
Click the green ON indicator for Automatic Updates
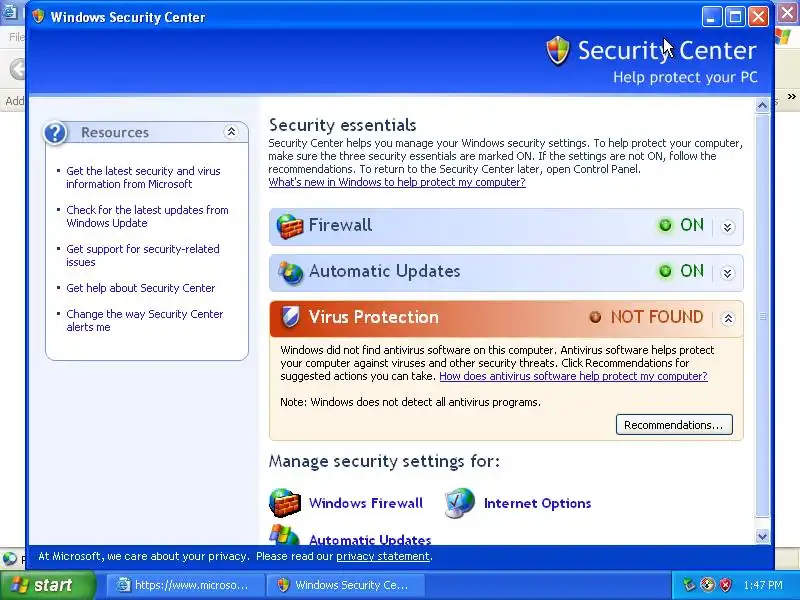(x=665, y=271)
